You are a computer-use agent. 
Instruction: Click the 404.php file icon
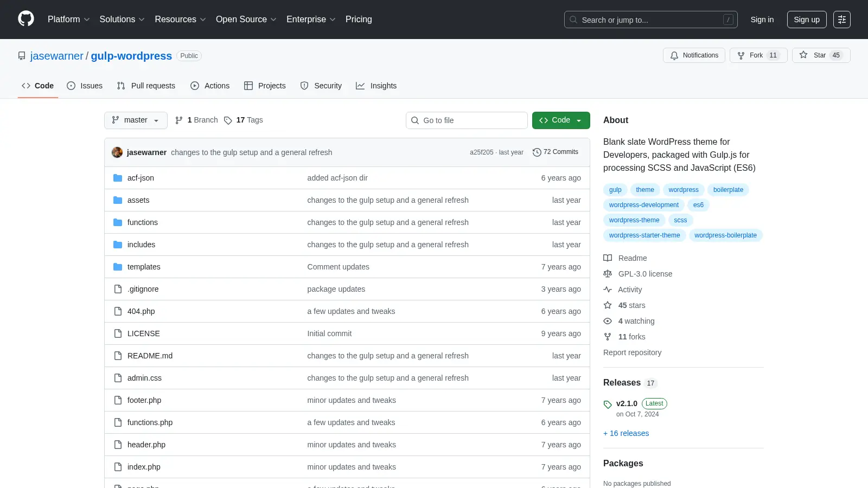tap(118, 311)
